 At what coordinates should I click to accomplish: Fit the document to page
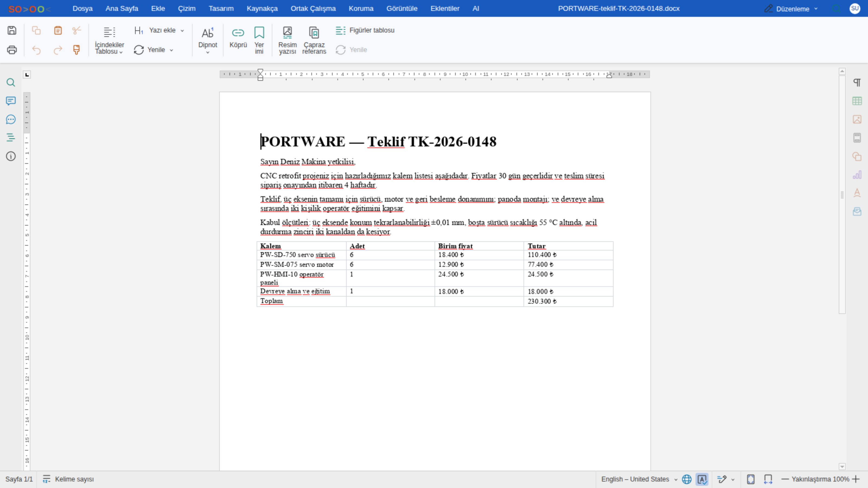coord(750,479)
